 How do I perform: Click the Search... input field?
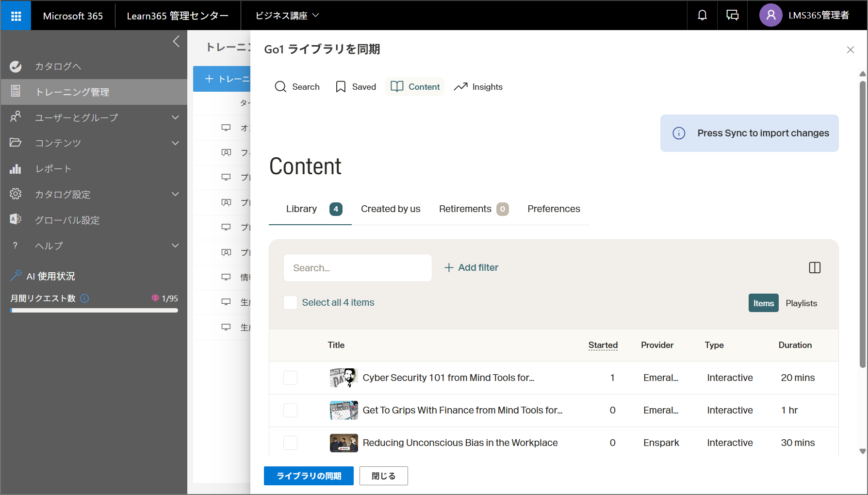(x=358, y=268)
